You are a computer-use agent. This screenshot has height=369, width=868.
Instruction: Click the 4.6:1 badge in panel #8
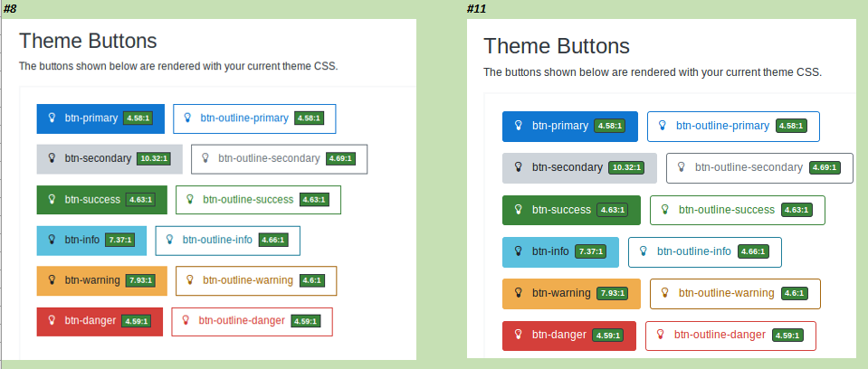pyautogui.click(x=313, y=280)
